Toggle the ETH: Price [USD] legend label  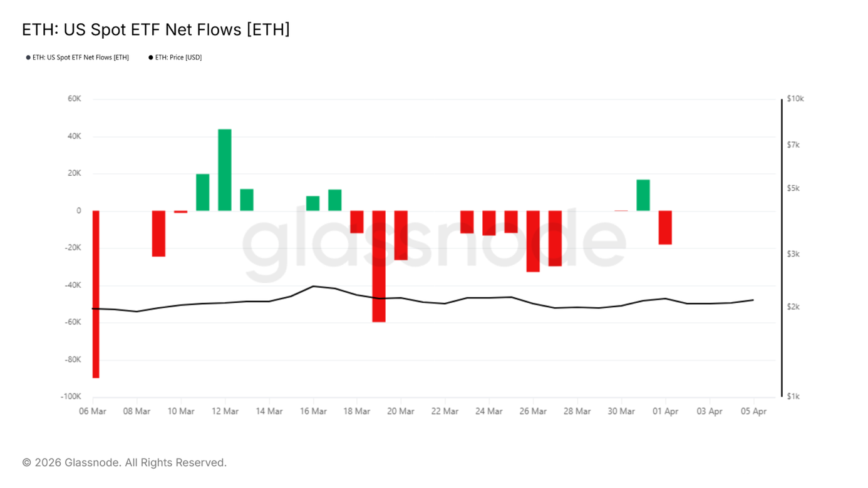(x=178, y=58)
